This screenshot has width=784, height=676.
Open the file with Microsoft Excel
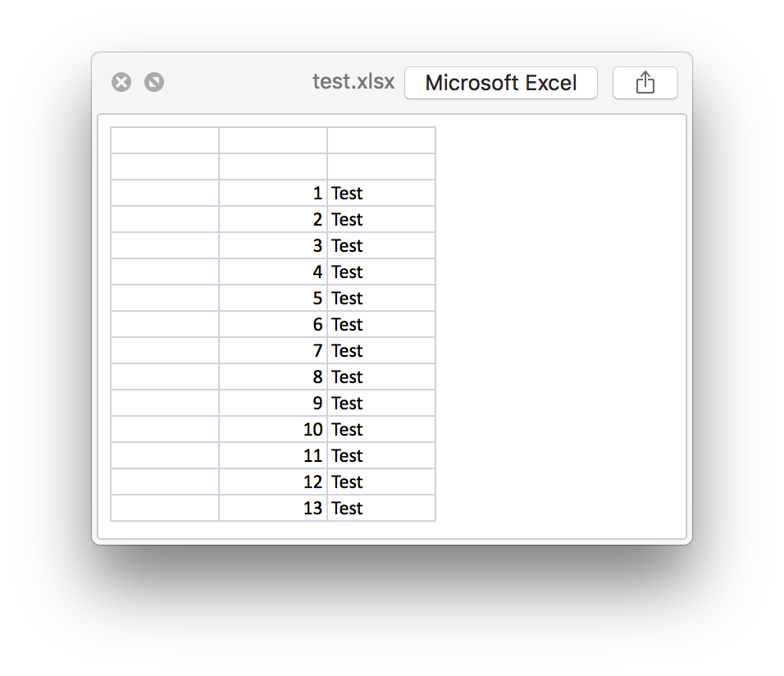pos(500,83)
